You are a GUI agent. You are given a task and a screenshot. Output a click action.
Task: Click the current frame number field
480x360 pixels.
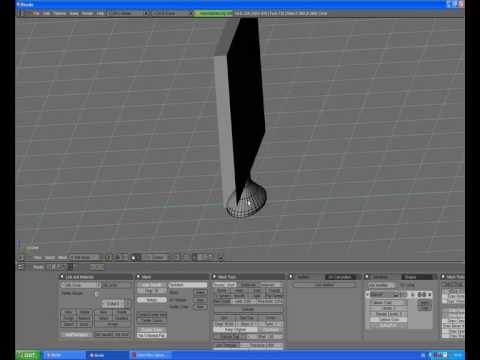pyautogui.click(x=97, y=267)
